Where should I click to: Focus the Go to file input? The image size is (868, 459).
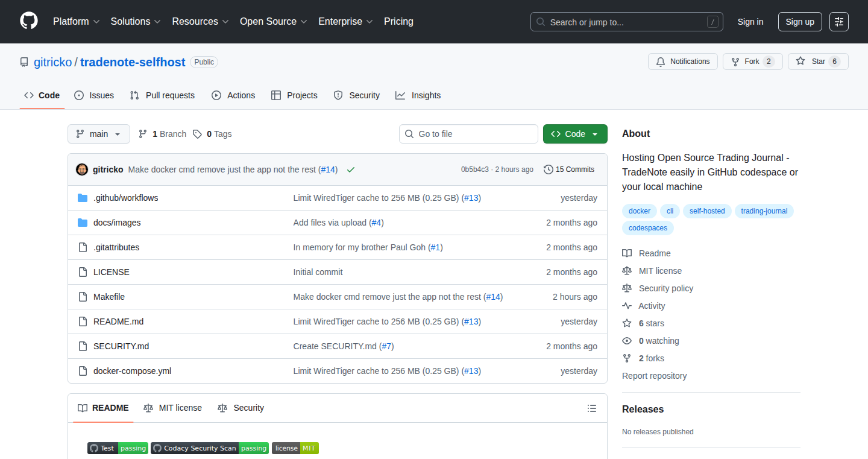point(468,134)
